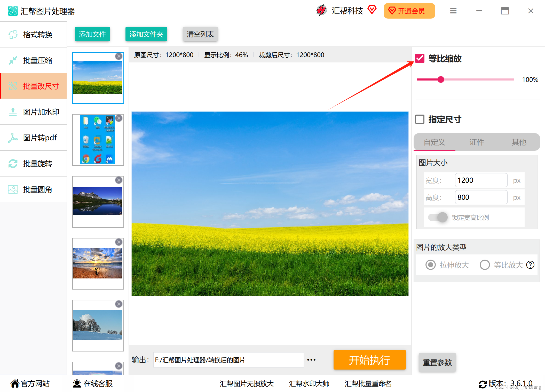Screen dimensions: 545x392
Task: Enable the 指定尺寸 checkbox
Action: (420, 119)
